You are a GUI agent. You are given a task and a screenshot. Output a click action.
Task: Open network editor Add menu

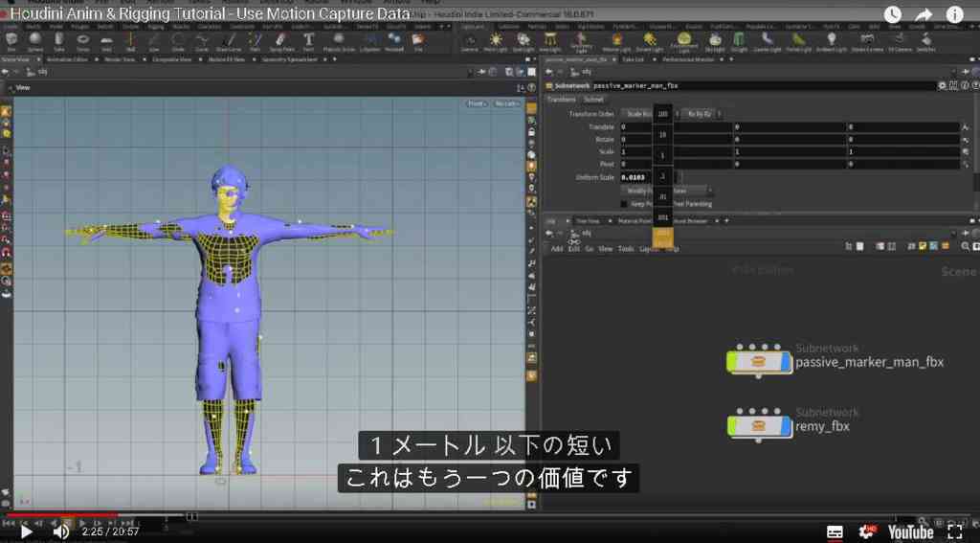pyautogui.click(x=556, y=248)
